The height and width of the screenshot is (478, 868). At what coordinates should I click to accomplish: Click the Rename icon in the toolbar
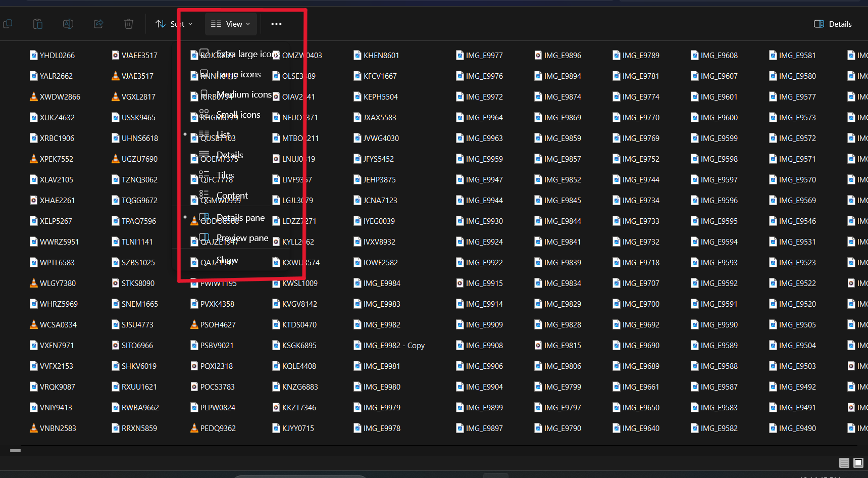coord(68,24)
